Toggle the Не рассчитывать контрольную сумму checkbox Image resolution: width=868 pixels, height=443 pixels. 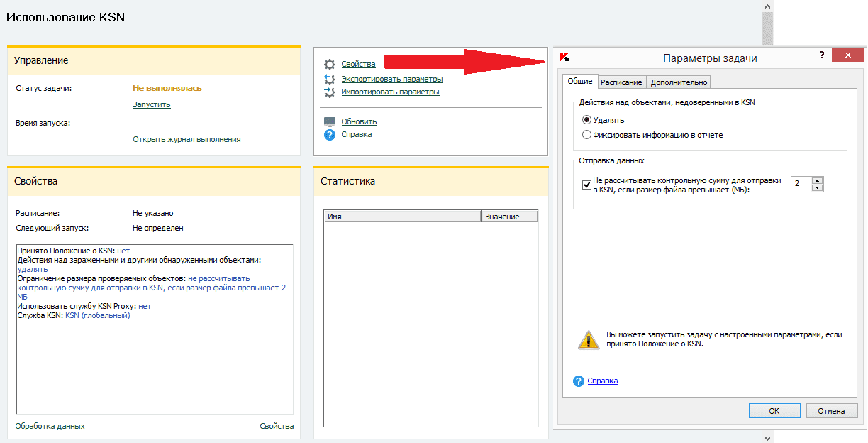click(x=586, y=185)
